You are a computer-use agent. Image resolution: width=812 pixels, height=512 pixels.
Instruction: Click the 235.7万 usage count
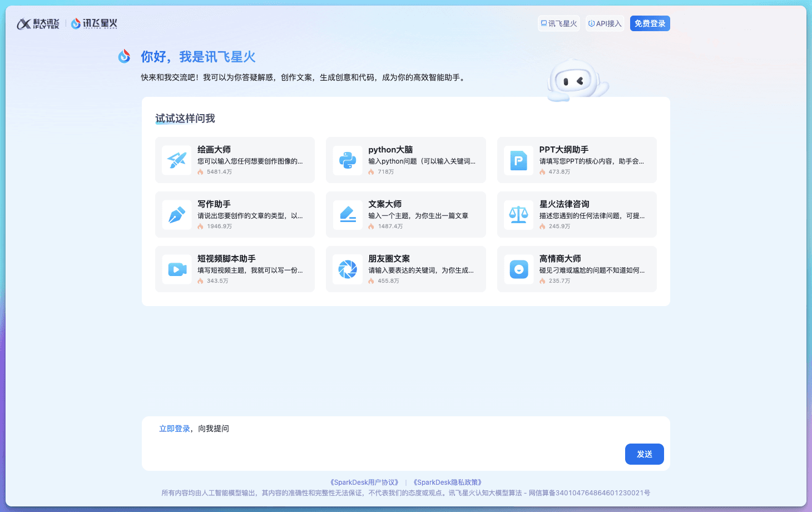(560, 281)
